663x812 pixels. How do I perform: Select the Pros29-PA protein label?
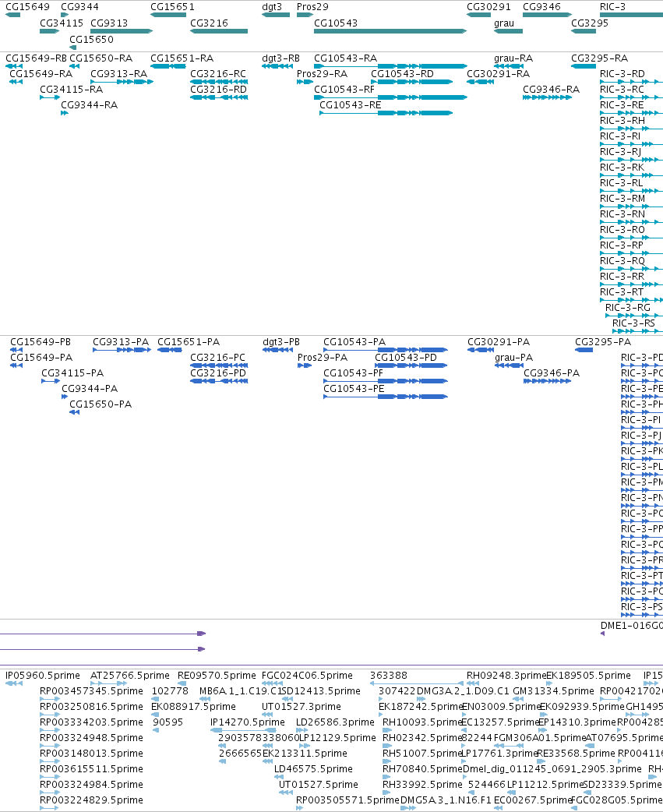point(323,358)
